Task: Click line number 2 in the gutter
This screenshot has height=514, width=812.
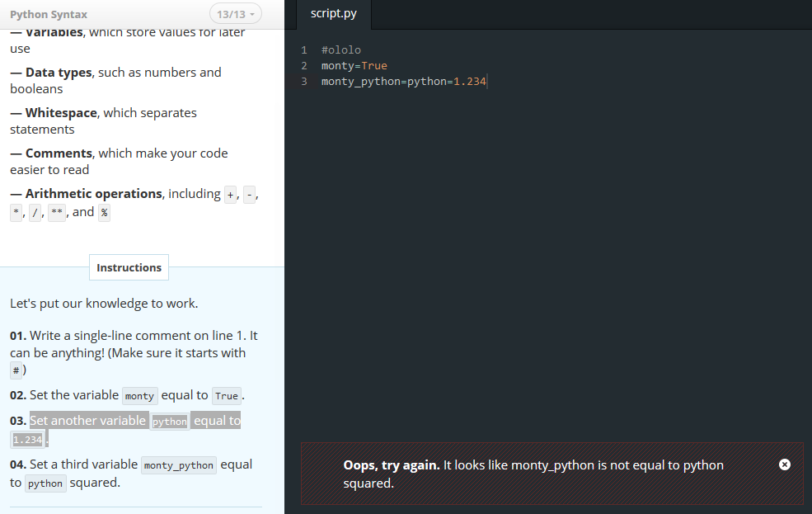Action: point(304,66)
